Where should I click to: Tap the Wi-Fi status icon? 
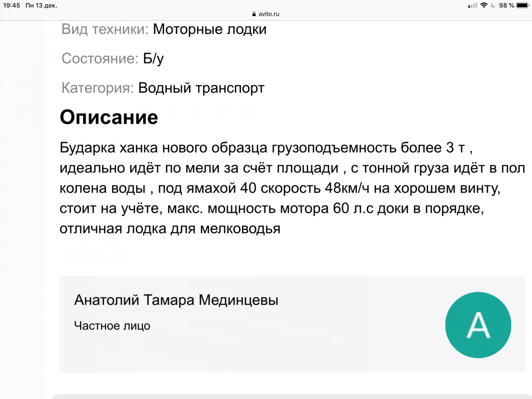[x=484, y=5]
